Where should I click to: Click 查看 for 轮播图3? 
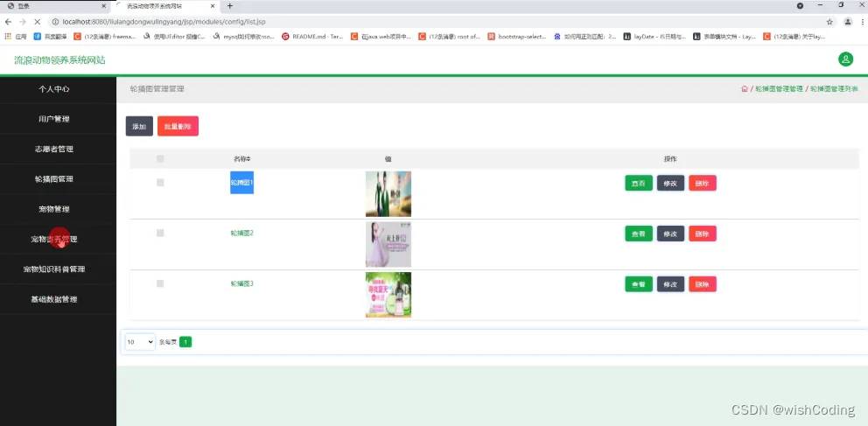[x=639, y=283]
